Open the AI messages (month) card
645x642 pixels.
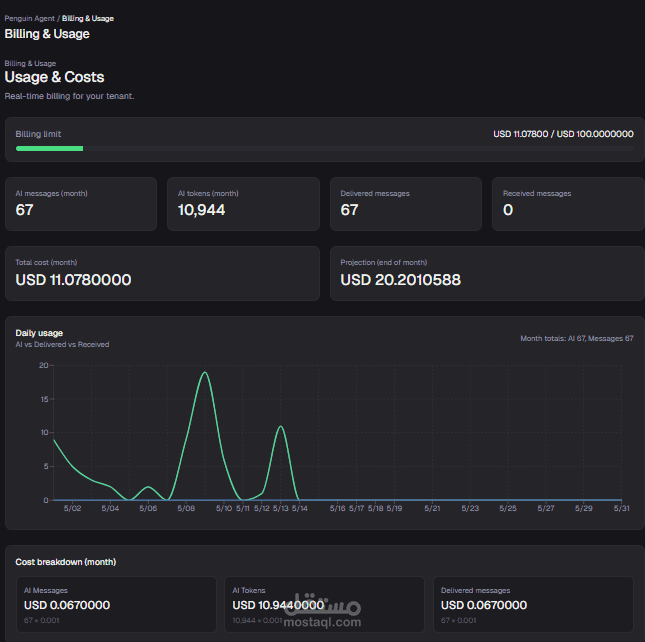[x=81, y=204]
